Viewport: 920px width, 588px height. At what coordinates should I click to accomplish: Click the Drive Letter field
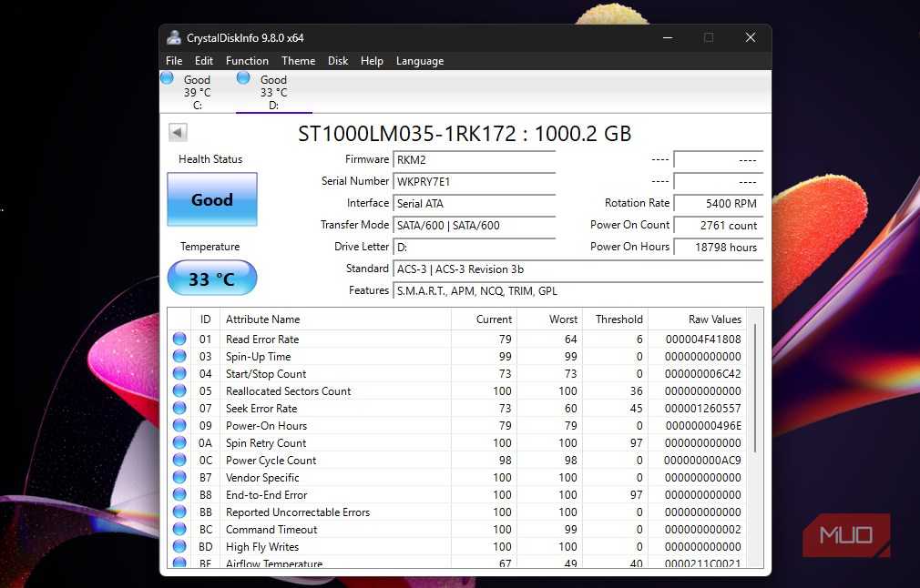click(474, 247)
